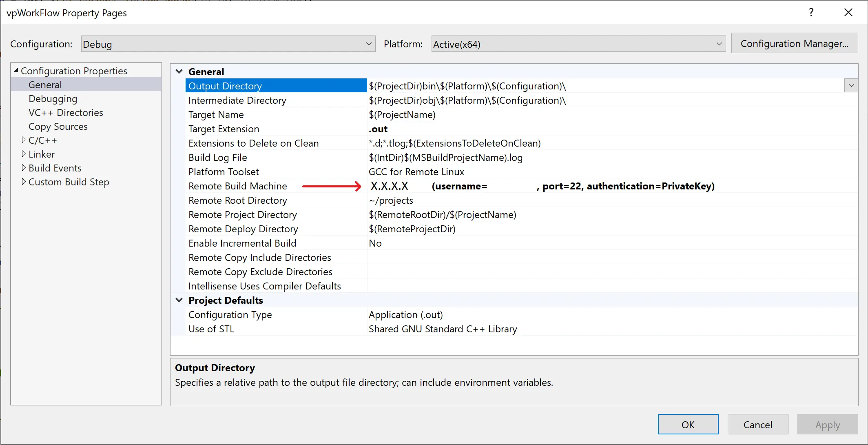Open the Configuration dropdown showing Debug
The image size is (868, 445).
coord(228,44)
